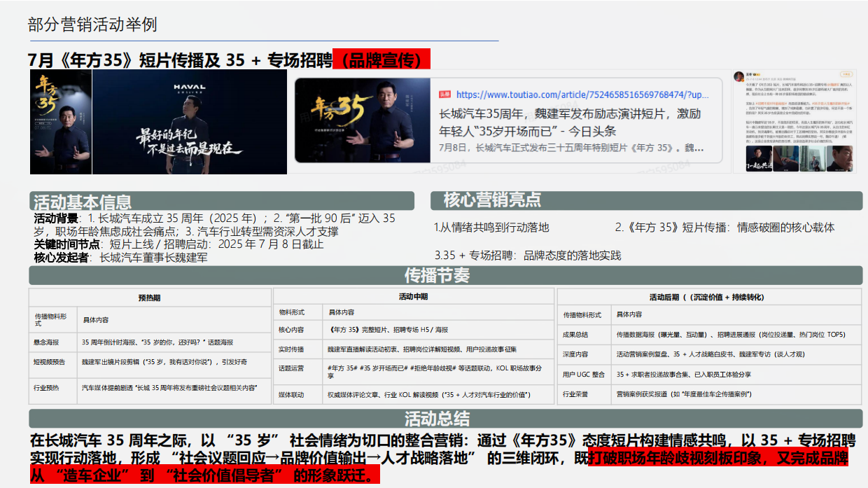Screen dimensions: 868x488
Task: Click red highlighted text 打破职场年龄歧视刻板印象
Action: pyautogui.click(x=718, y=459)
